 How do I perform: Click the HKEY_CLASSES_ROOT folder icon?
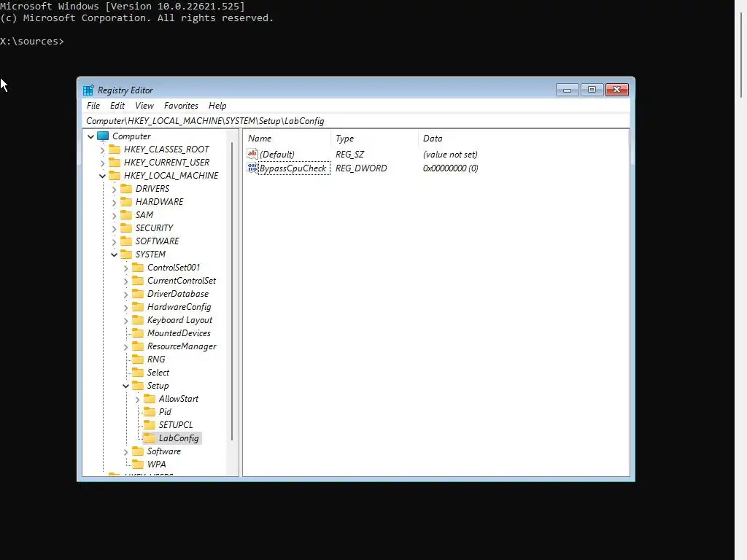pyautogui.click(x=115, y=149)
